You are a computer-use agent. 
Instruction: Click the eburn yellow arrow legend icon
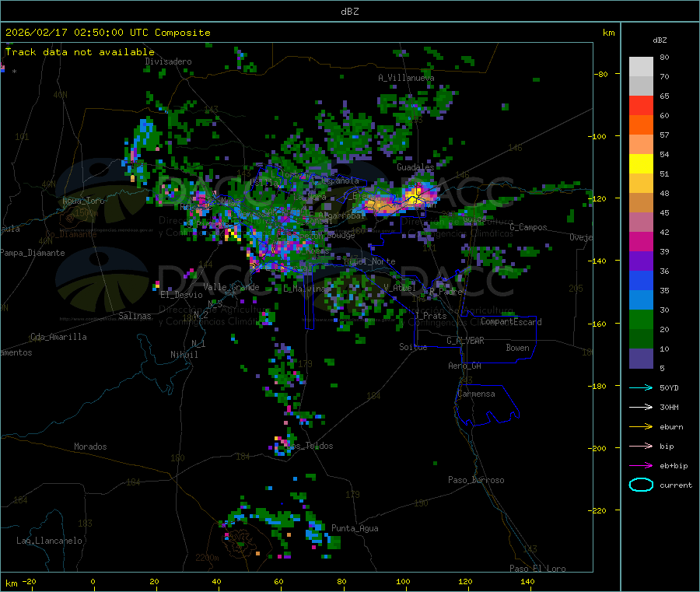coord(641,426)
